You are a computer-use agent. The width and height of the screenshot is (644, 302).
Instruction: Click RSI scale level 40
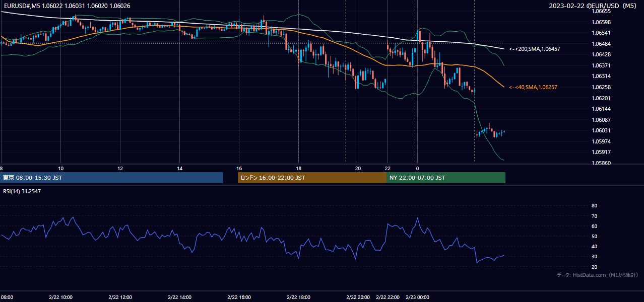pos(594,246)
